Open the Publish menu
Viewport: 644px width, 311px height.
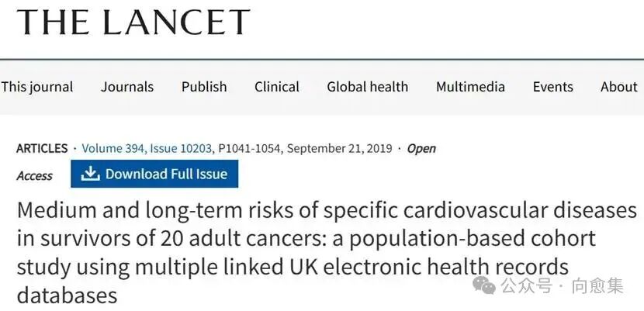pos(204,87)
